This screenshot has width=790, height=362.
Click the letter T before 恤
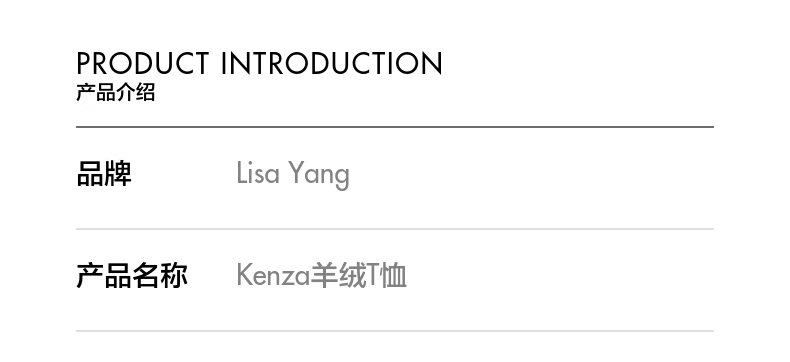click(x=373, y=276)
